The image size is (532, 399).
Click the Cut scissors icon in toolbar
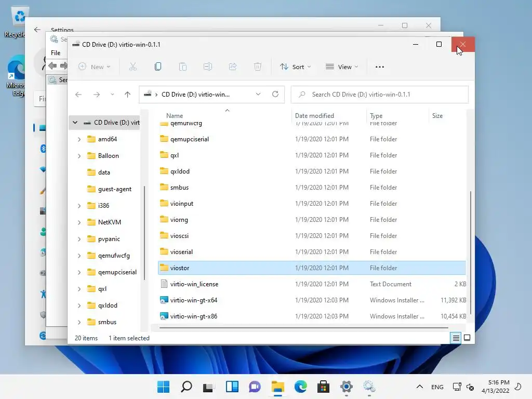[x=132, y=67]
